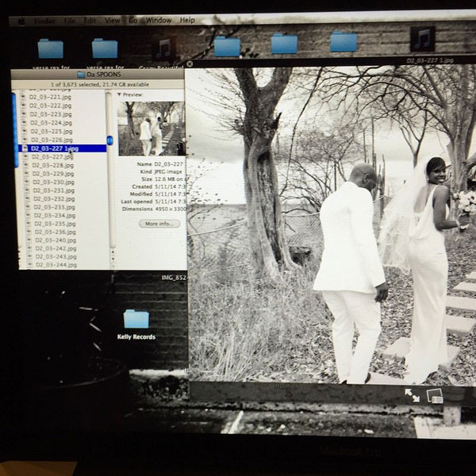The width and height of the screenshot is (476, 476).
Task: Click the music file icon at top right of desktop
Action: click(x=422, y=38)
